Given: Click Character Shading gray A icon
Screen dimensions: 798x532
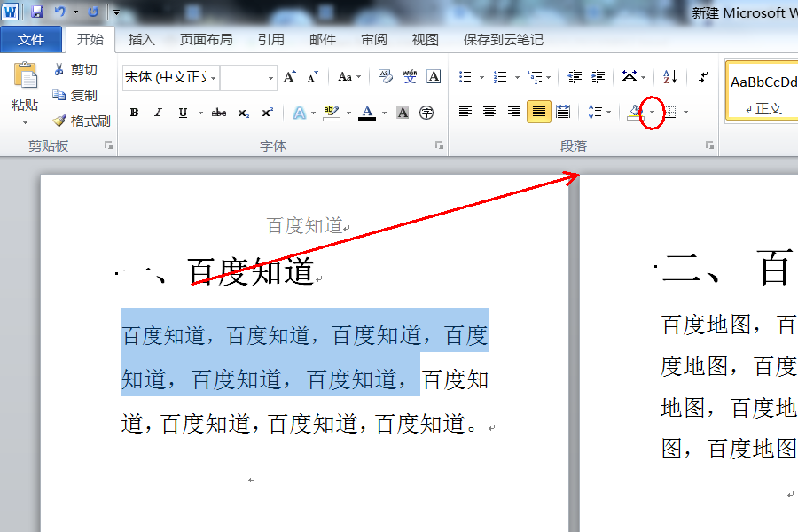Looking at the screenshot, I should point(403,113).
